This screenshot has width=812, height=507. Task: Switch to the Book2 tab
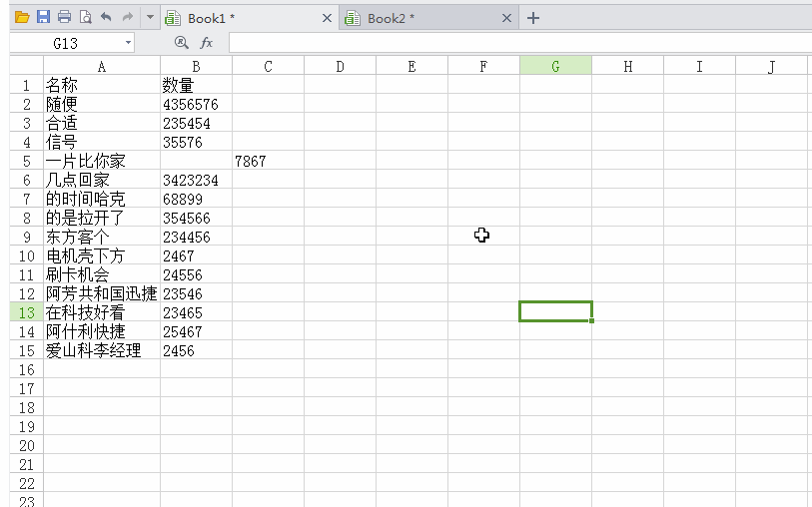(x=428, y=19)
